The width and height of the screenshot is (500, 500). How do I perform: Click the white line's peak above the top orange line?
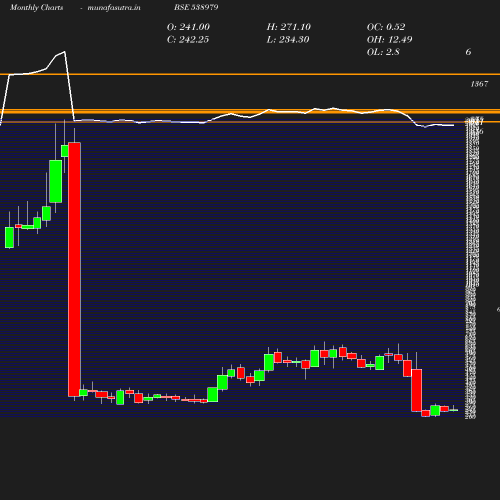[x=64, y=52]
